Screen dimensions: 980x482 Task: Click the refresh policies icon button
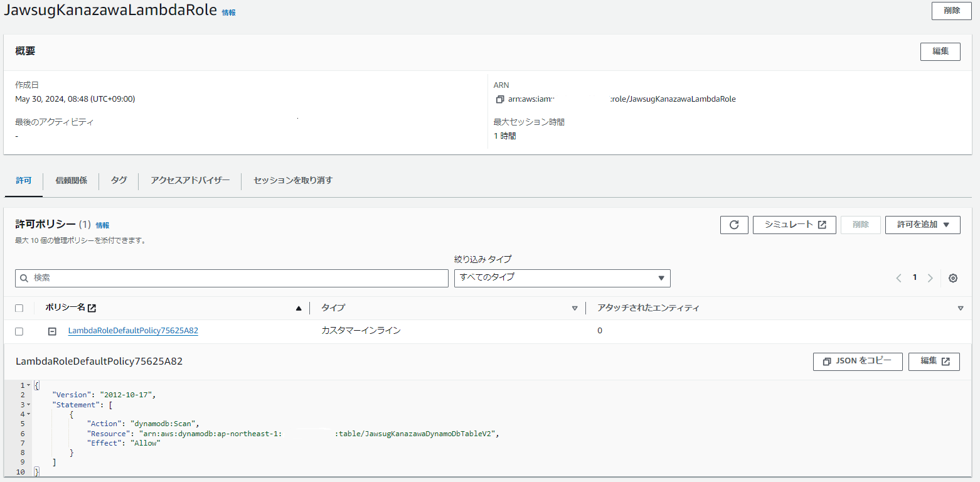734,225
